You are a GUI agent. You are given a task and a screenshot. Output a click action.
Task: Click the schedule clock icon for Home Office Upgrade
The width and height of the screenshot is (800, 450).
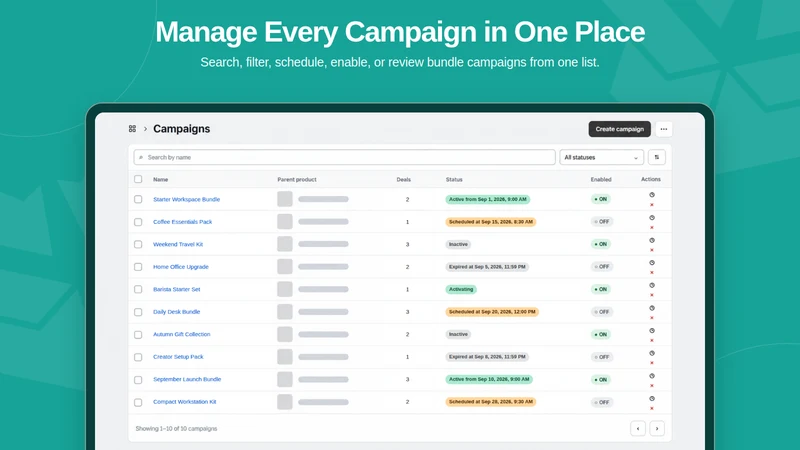coord(652,263)
